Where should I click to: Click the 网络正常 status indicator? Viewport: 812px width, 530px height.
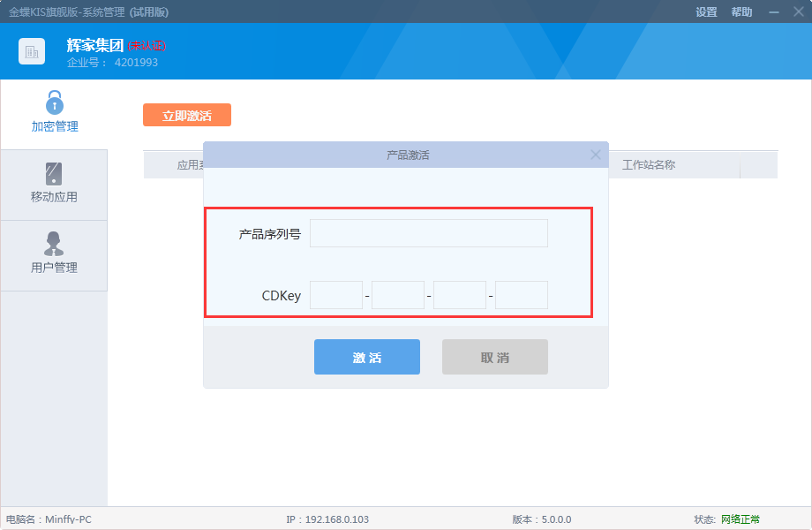pos(741,519)
